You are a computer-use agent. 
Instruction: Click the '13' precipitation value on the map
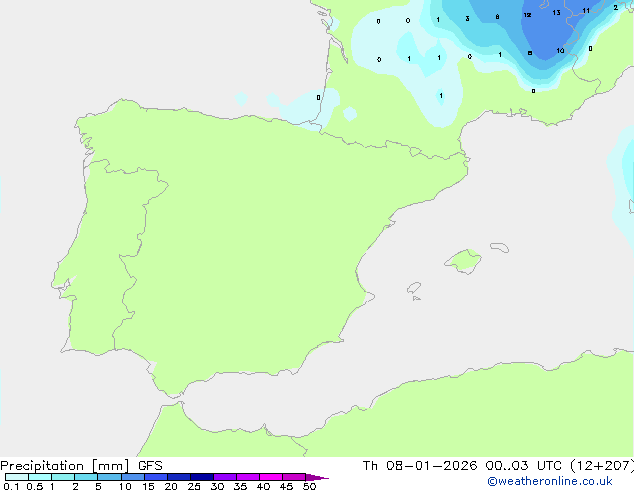[556, 13]
